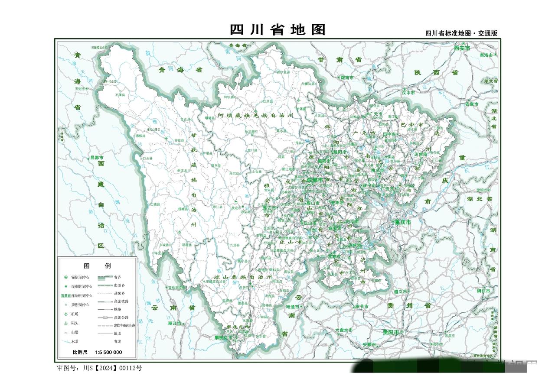This screenshot has height=392, width=555.
Task: Click the 国道 legend label
Action: tap(118, 333)
